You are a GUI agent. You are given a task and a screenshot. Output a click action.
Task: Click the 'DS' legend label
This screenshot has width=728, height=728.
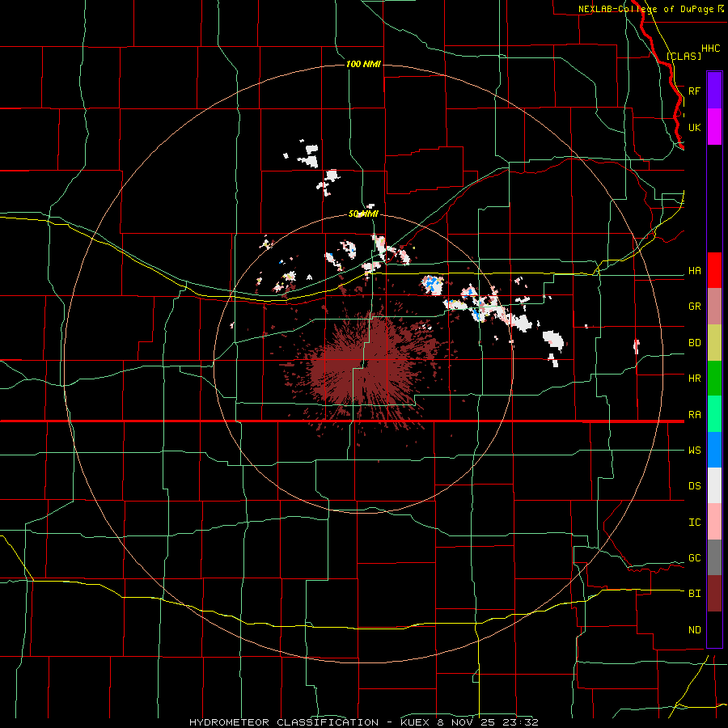tap(694, 486)
